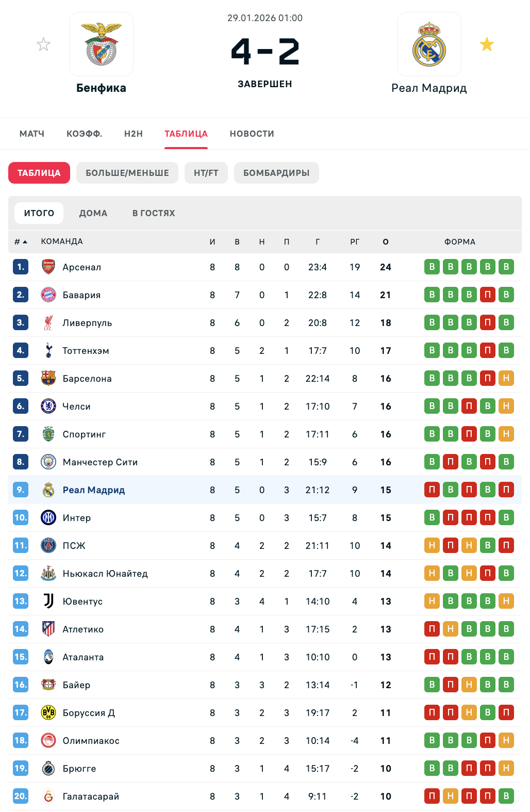Remove Real Madrid from favorites star

click(487, 44)
